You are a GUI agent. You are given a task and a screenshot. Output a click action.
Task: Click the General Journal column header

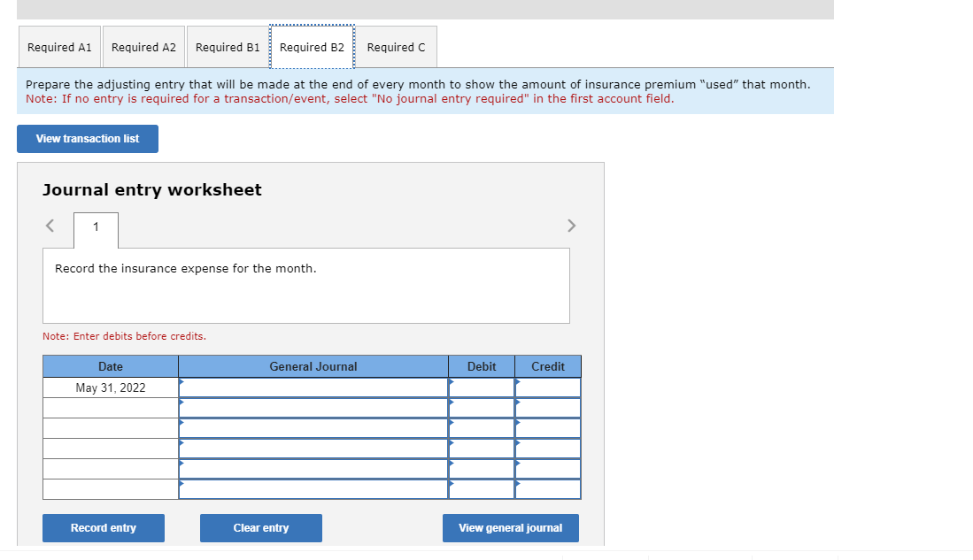pyautogui.click(x=313, y=366)
